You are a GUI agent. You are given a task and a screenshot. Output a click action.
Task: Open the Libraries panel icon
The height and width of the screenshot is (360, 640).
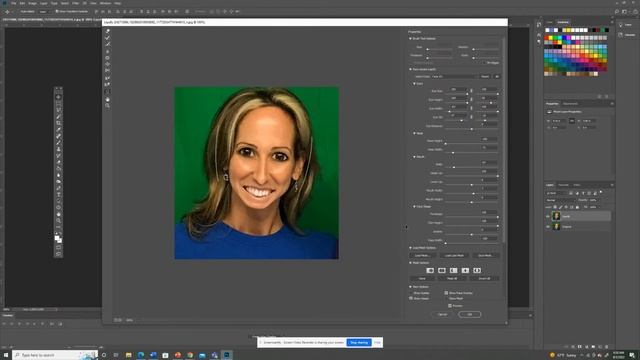click(x=621, y=35)
